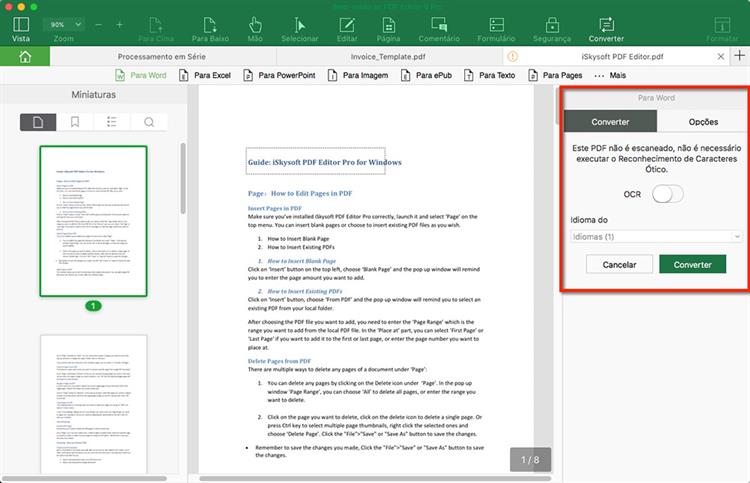Viewport: 750px width, 483px height.
Task: Click the 'How to Edit Pages in PDF' heading
Action: pyautogui.click(x=311, y=193)
